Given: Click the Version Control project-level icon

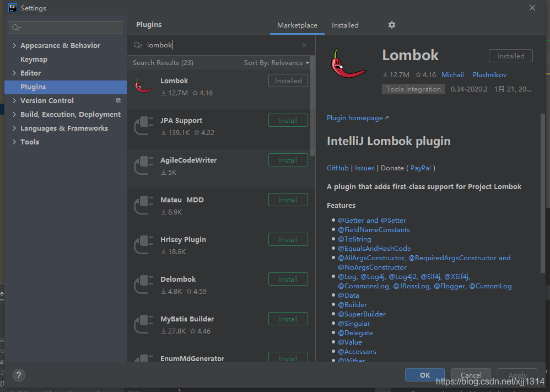Looking at the screenshot, I should click(119, 101).
